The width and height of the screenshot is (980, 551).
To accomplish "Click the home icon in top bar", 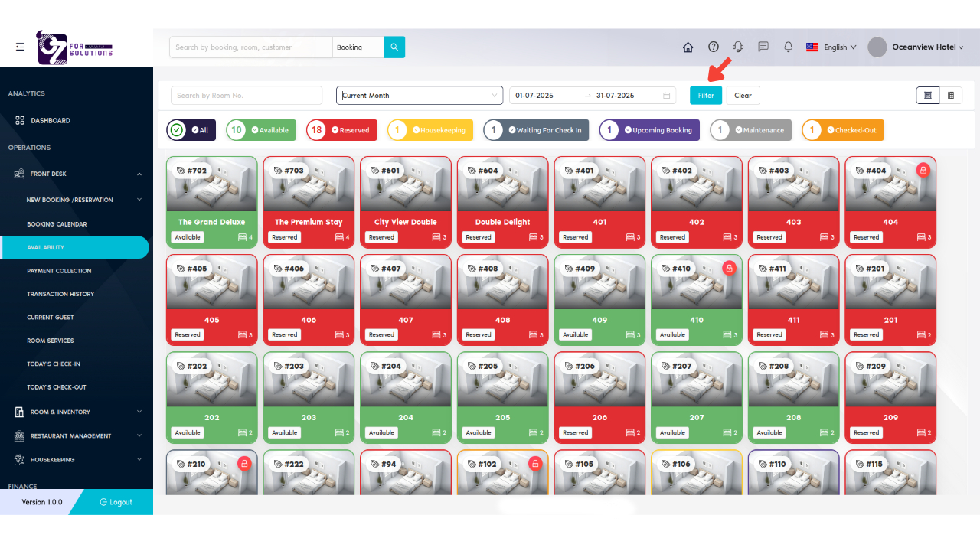I will (x=688, y=47).
